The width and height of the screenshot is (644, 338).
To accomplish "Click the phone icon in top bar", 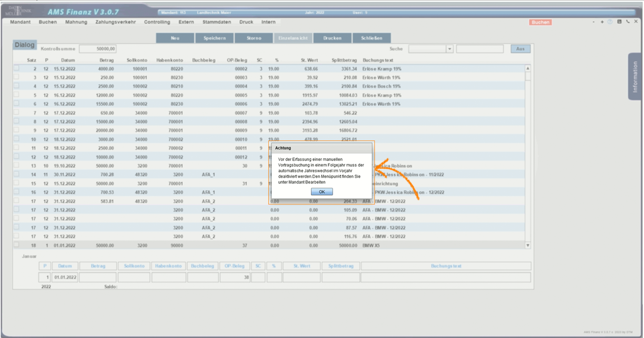I will [x=628, y=22].
